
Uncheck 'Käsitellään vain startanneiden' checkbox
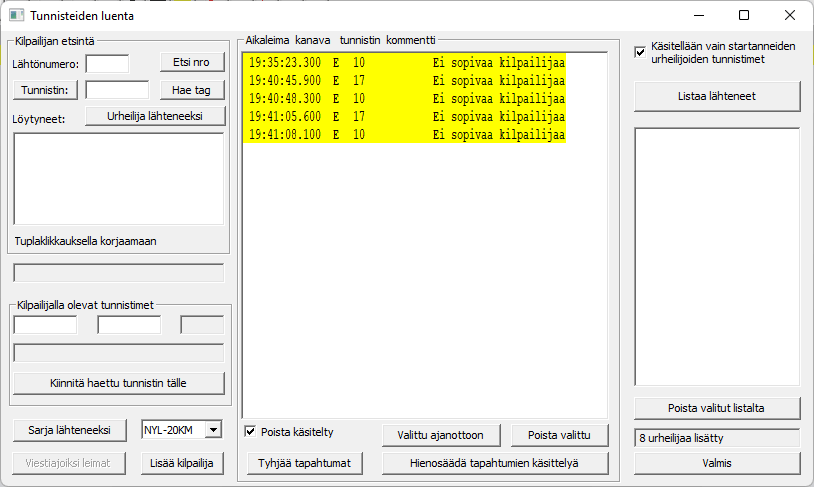(641, 52)
